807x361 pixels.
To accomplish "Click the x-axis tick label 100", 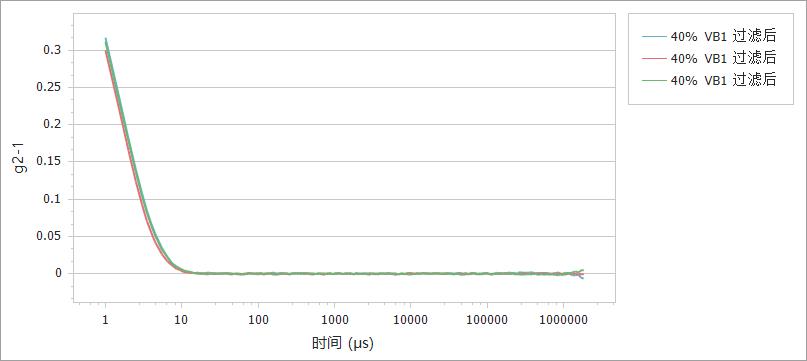I will [258, 320].
